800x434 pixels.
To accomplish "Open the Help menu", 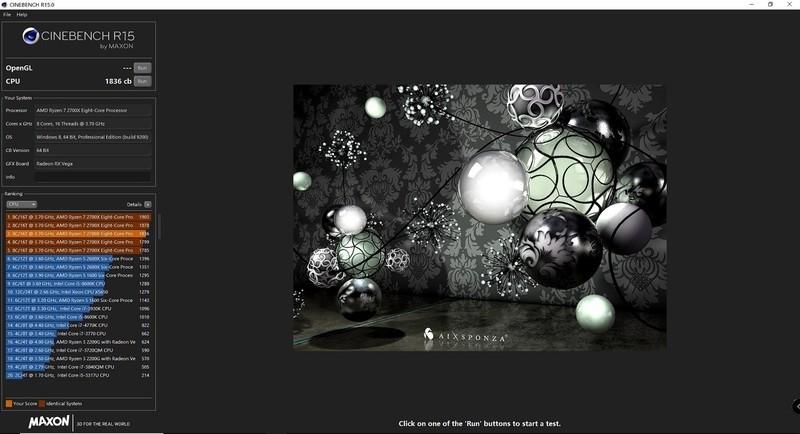I will (22, 15).
